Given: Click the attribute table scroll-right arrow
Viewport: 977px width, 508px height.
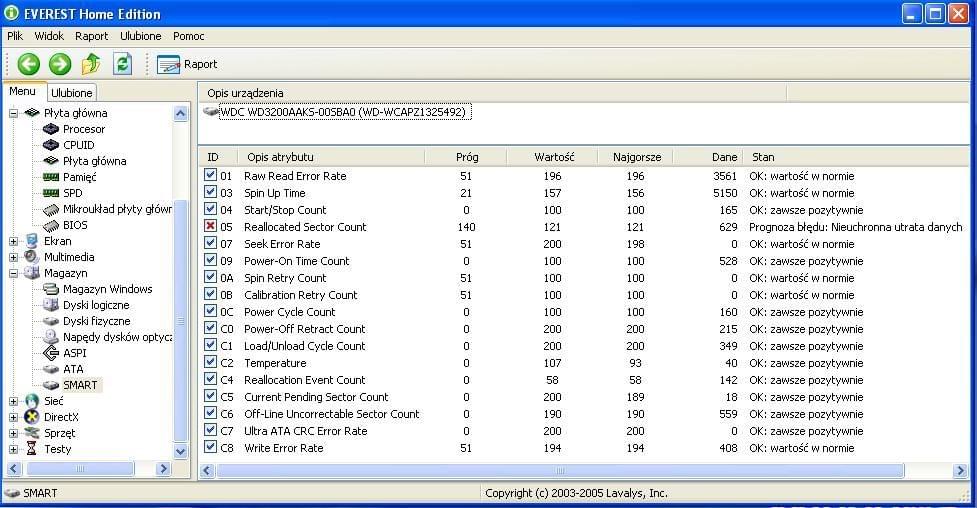Looking at the screenshot, I should [x=960, y=471].
